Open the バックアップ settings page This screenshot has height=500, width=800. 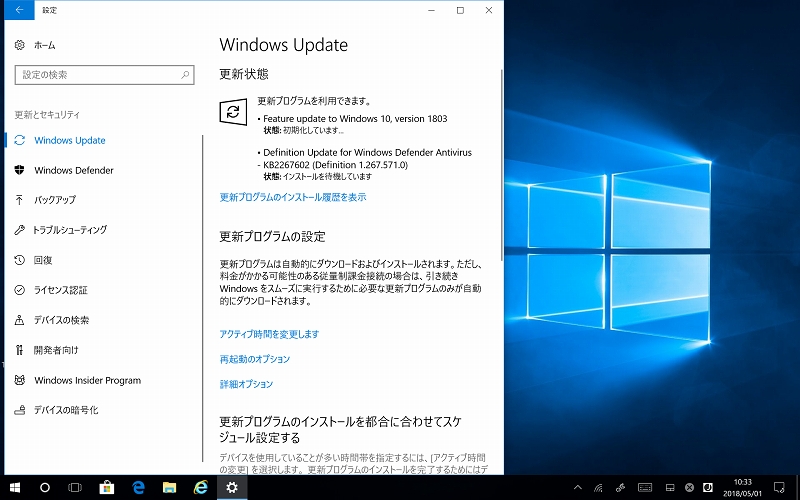(x=55, y=200)
